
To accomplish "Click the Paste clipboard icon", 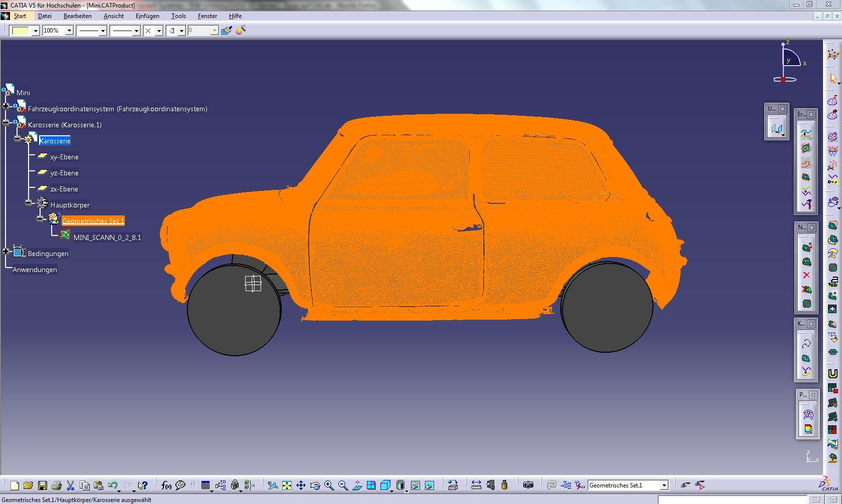I will point(98,485).
